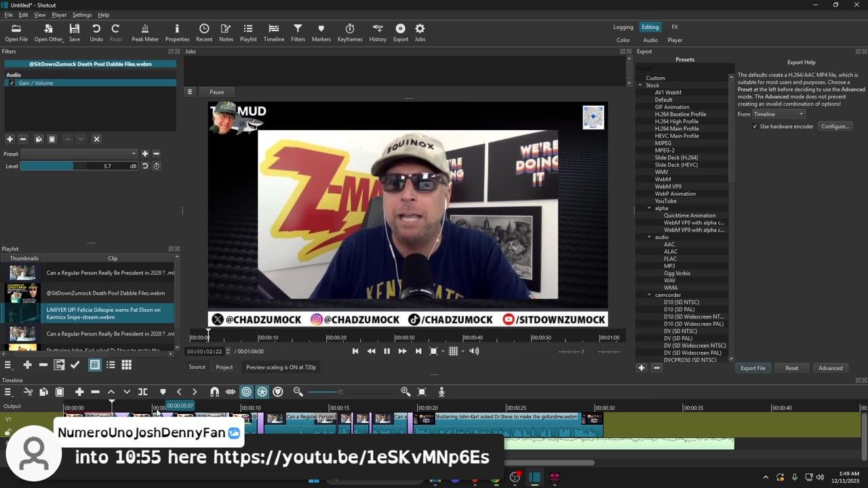Image resolution: width=868 pixels, height=488 pixels.
Task: Save the project with the Save icon
Action: (75, 33)
